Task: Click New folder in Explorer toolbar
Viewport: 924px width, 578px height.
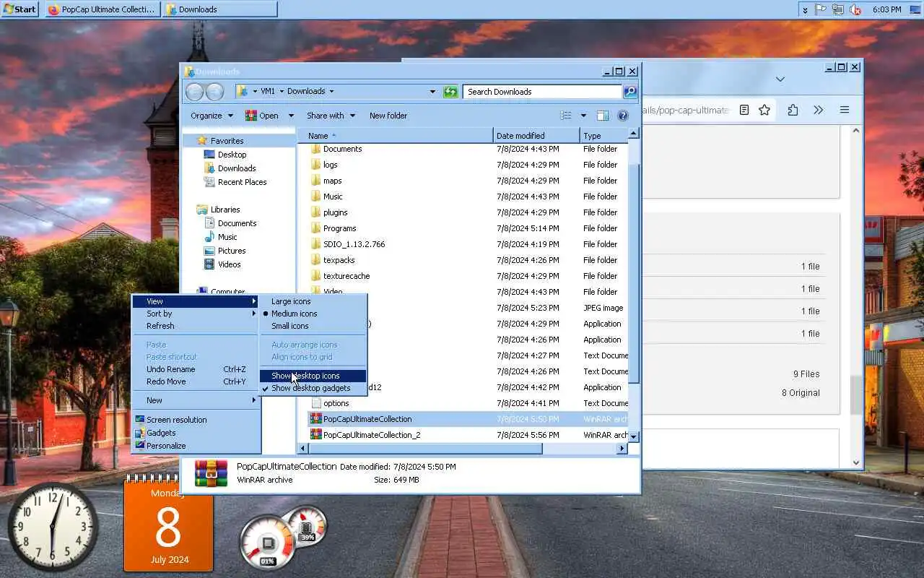Action: point(388,116)
